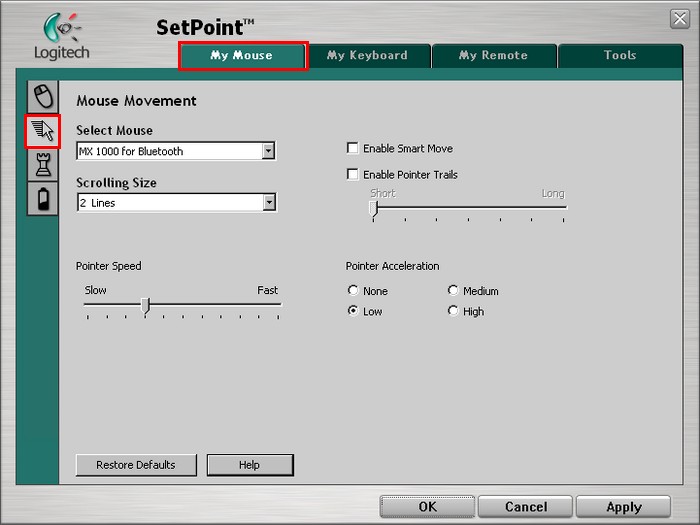
Task: Click the 2 Lines scrolling size field
Action: (x=177, y=202)
